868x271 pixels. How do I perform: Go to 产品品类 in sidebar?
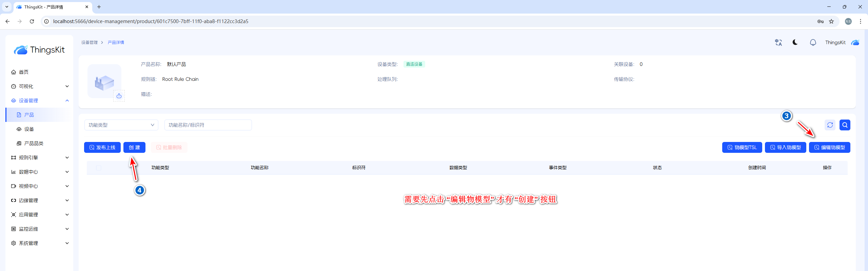(x=34, y=143)
